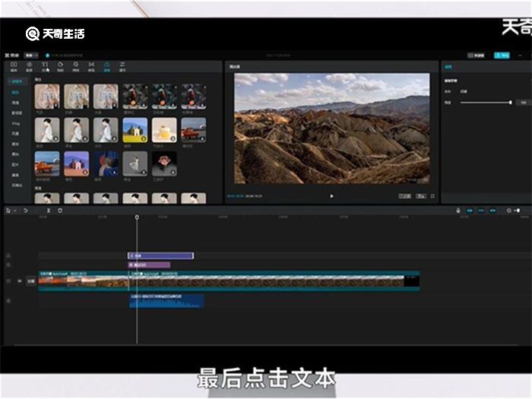This screenshot has width=532, height=399.
Task: Apply the pink rose on black filter
Action: (x=164, y=163)
